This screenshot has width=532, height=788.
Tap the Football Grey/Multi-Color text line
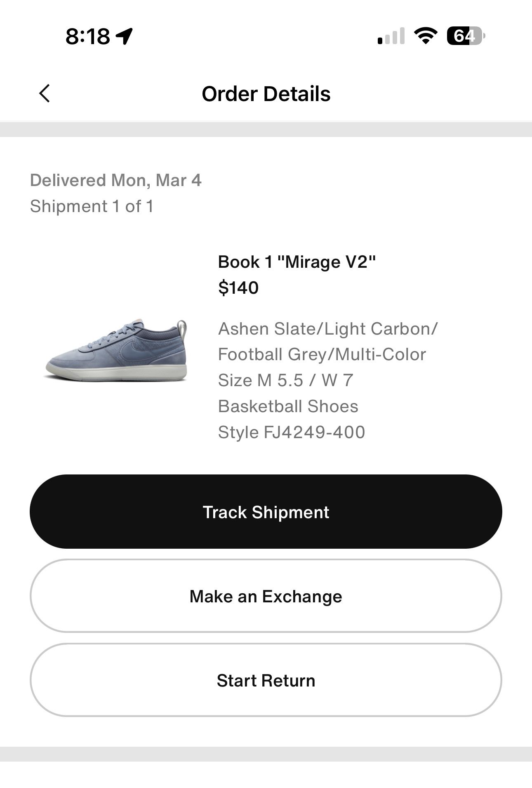tap(322, 354)
